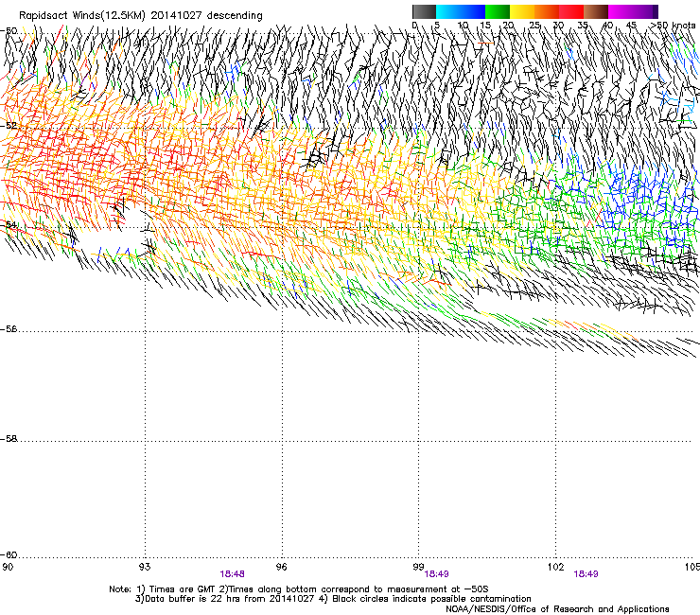Click the note about 22 hr data buffer

[333, 599]
